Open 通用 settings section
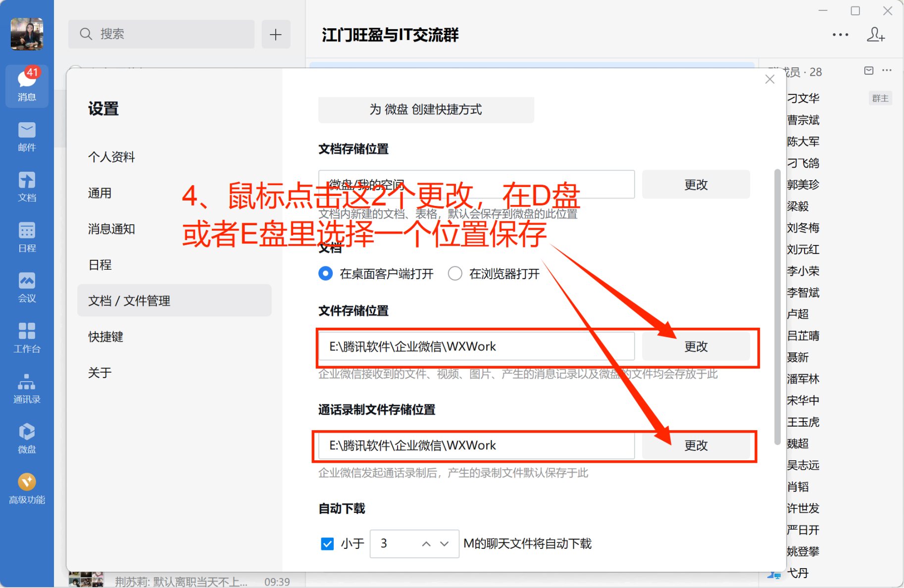This screenshot has width=904, height=588. point(174,193)
